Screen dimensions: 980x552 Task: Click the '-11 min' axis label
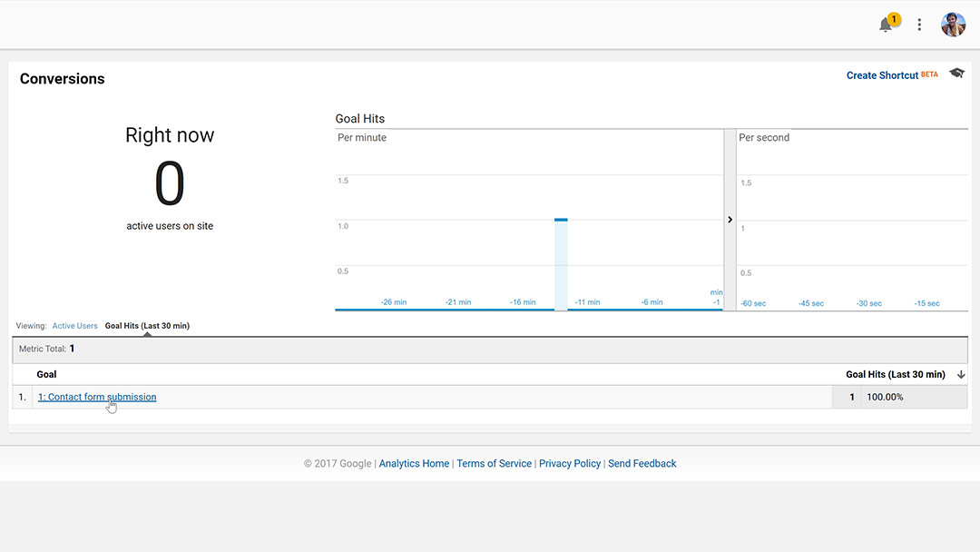[x=587, y=302]
